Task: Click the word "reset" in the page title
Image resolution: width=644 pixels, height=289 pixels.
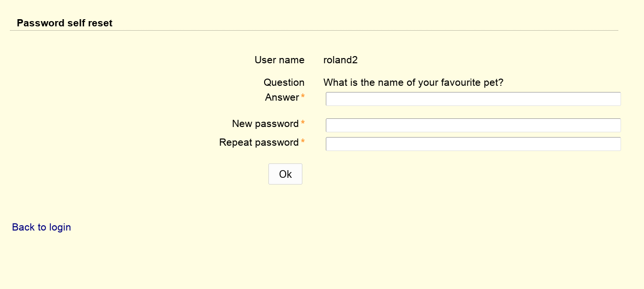Action: (x=100, y=23)
